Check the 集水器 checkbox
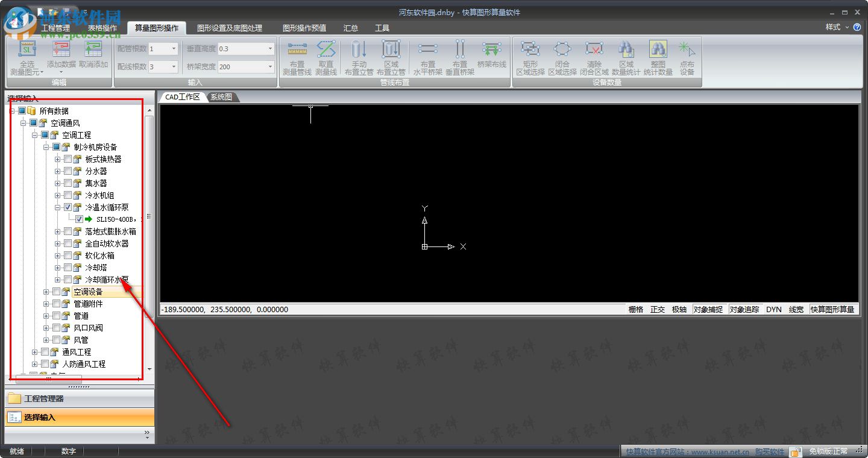Screen dimensions: 868x458 (x=68, y=183)
